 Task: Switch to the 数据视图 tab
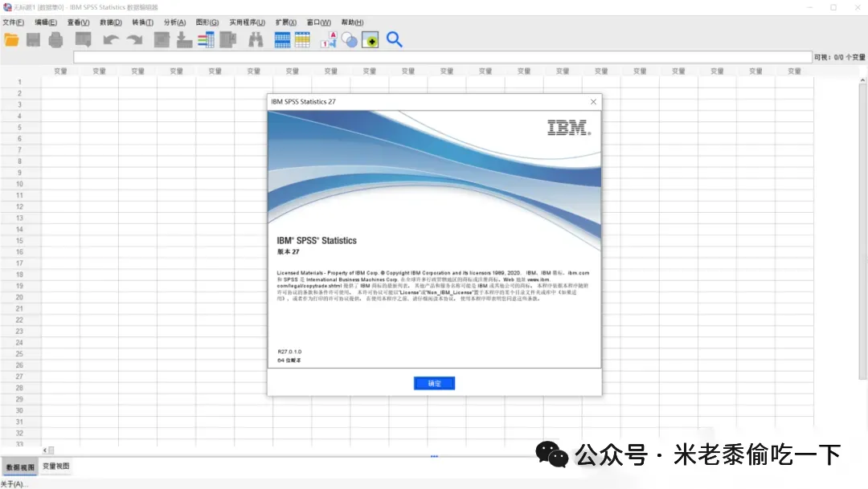[x=20, y=467]
